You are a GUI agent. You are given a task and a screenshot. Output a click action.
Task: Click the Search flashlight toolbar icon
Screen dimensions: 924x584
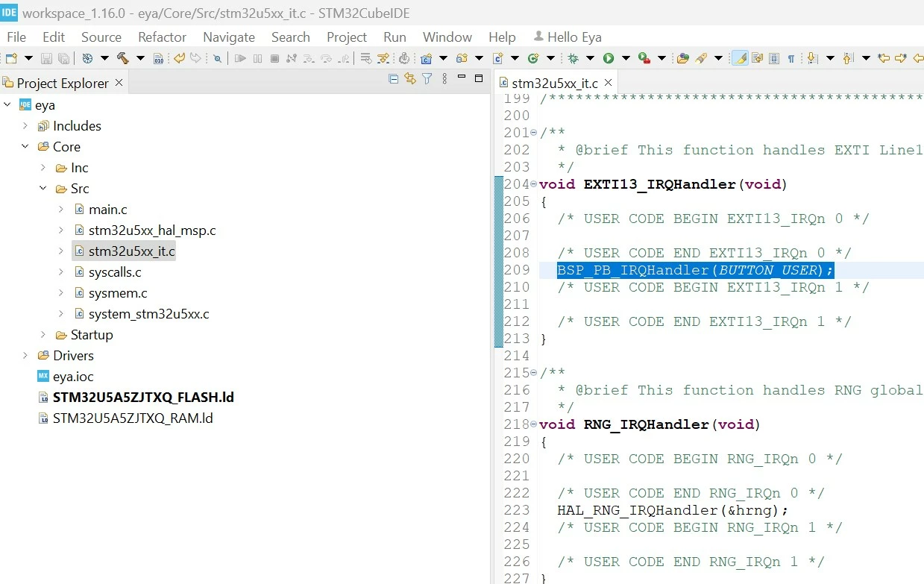pyautogui.click(x=701, y=58)
